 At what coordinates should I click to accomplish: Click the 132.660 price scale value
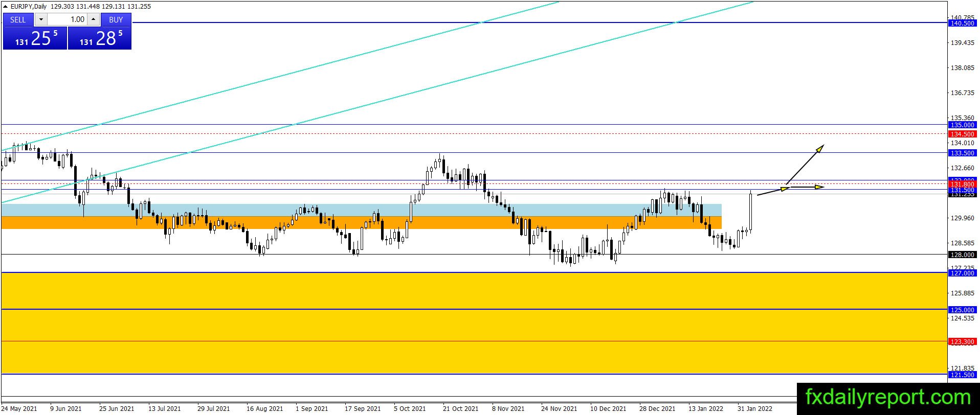pos(962,168)
